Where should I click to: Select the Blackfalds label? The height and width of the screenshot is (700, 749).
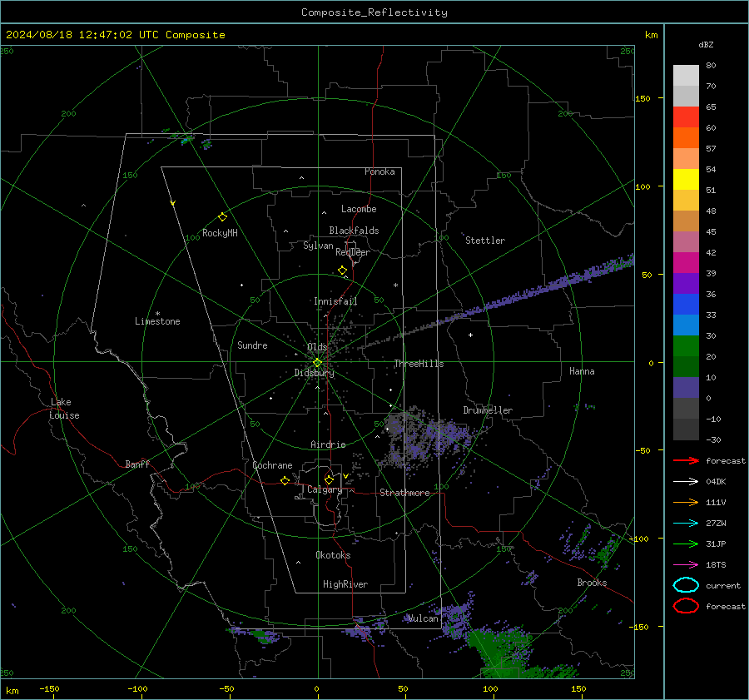click(x=354, y=231)
